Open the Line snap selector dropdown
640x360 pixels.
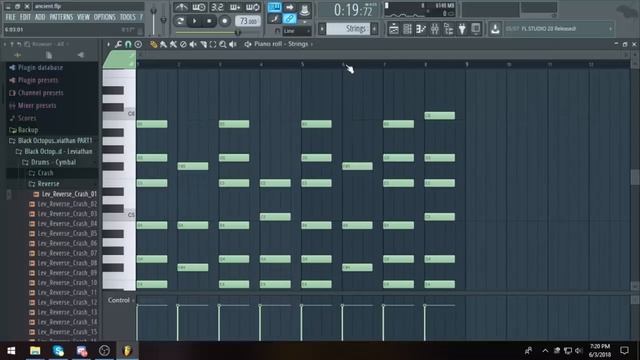click(x=297, y=31)
